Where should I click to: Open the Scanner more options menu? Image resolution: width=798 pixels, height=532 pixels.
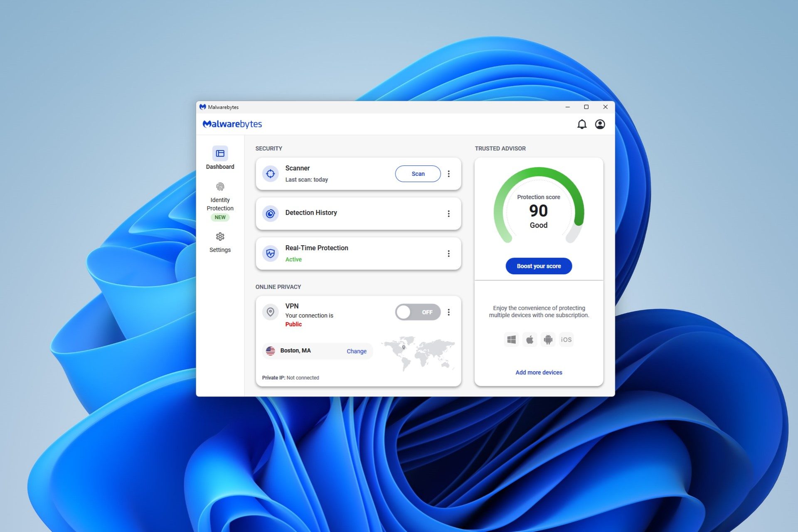[448, 174]
